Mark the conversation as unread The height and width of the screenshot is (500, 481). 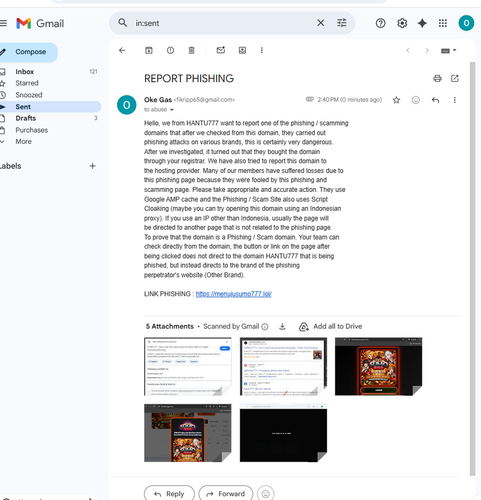[x=221, y=50]
